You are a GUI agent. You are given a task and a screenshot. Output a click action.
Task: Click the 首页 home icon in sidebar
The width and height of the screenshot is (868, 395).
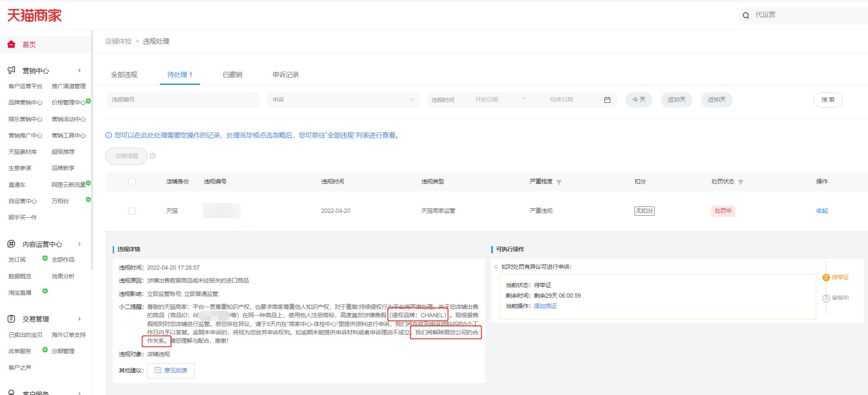[11, 44]
